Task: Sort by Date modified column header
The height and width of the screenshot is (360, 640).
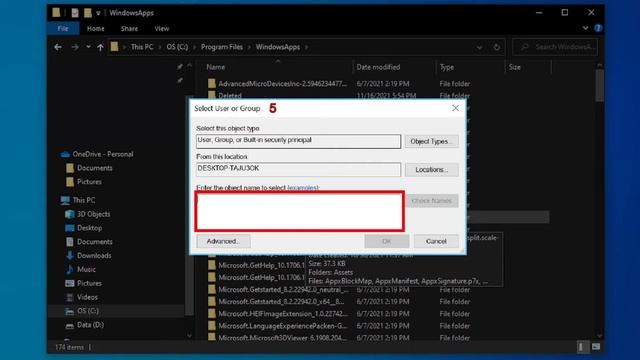Action: pos(378,67)
